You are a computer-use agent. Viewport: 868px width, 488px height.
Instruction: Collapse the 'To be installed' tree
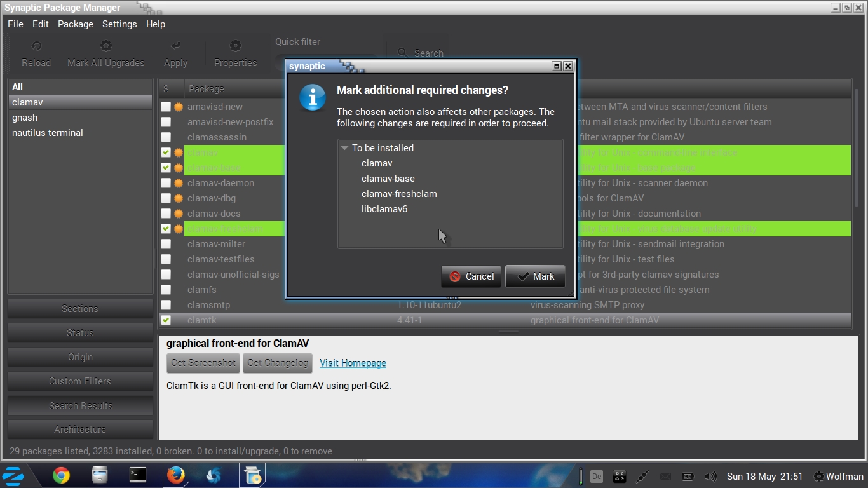(x=345, y=148)
